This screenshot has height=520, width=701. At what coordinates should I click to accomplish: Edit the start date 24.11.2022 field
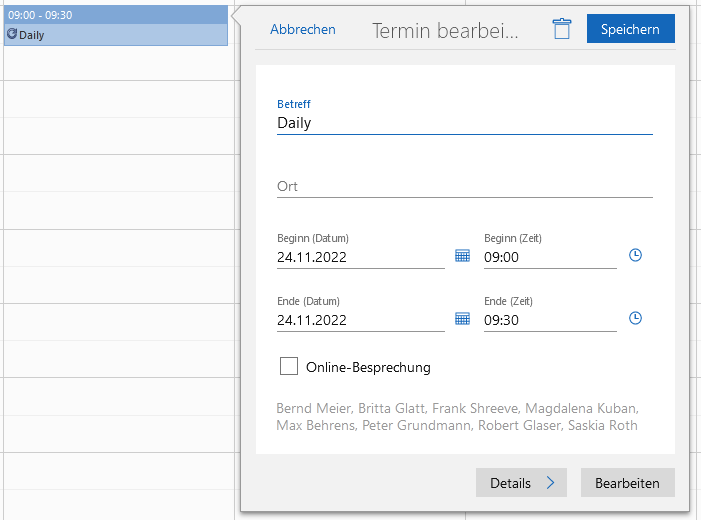pyautogui.click(x=360, y=257)
